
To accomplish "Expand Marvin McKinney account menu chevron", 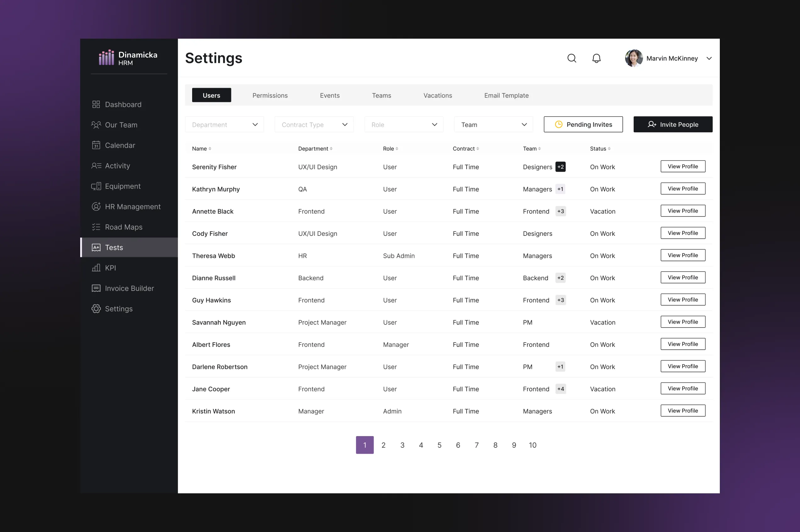I will point(709,58).
